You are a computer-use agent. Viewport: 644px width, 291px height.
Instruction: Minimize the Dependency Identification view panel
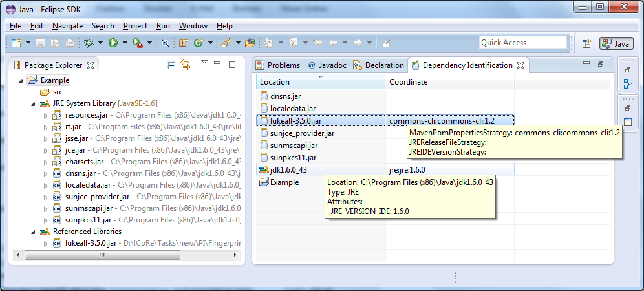(x=586, y=63)
